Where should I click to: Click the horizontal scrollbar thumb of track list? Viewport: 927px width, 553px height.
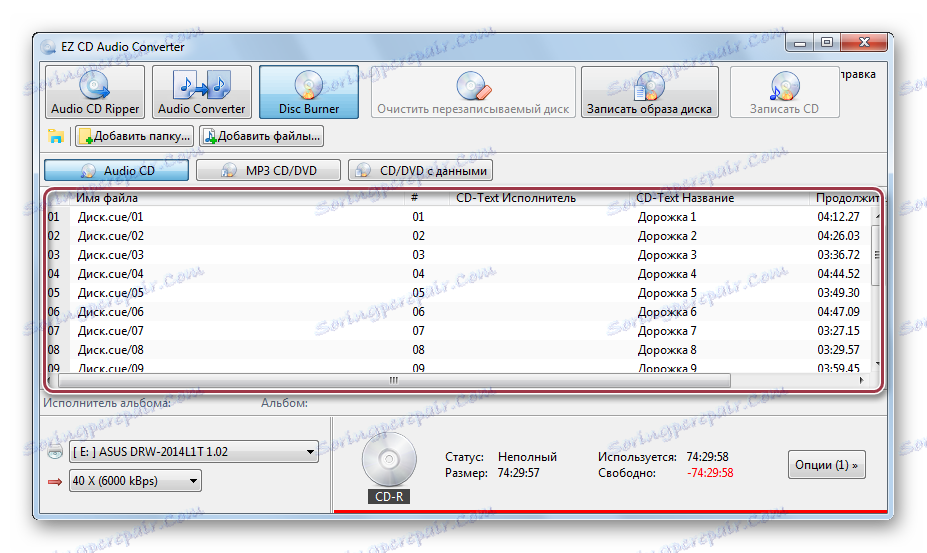pyautogui.click(x=394, y=380)
